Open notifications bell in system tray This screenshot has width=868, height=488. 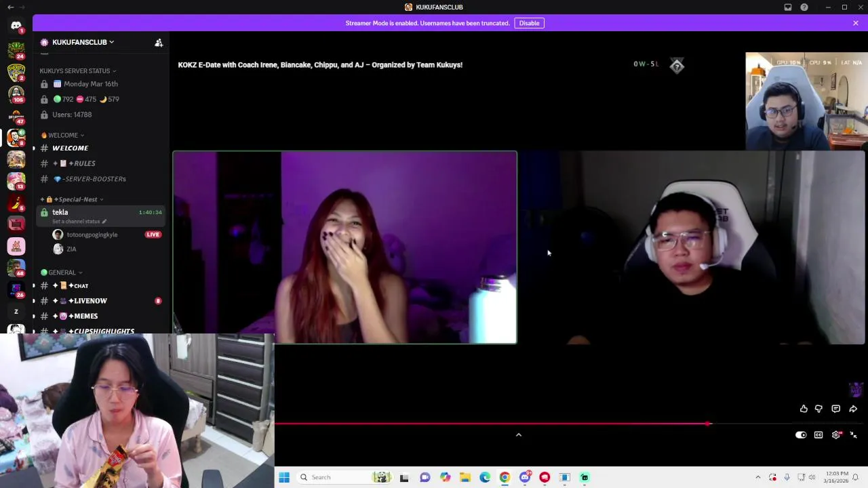(x=856, y=477)
